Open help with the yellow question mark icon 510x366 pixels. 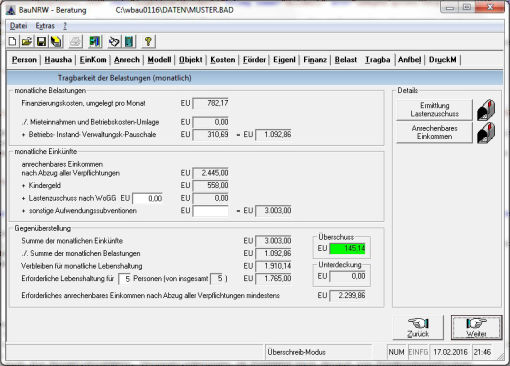[x=148, y=42]
